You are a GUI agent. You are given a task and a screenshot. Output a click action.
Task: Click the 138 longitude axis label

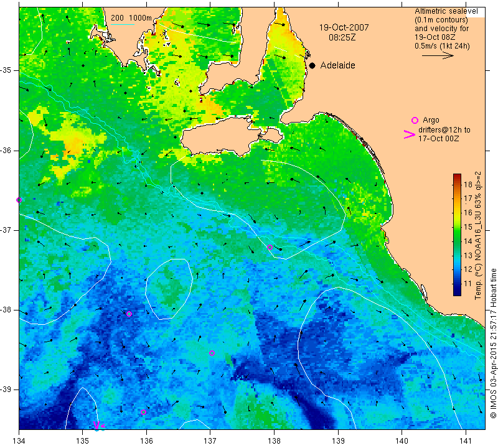click(x=274, y=441)
